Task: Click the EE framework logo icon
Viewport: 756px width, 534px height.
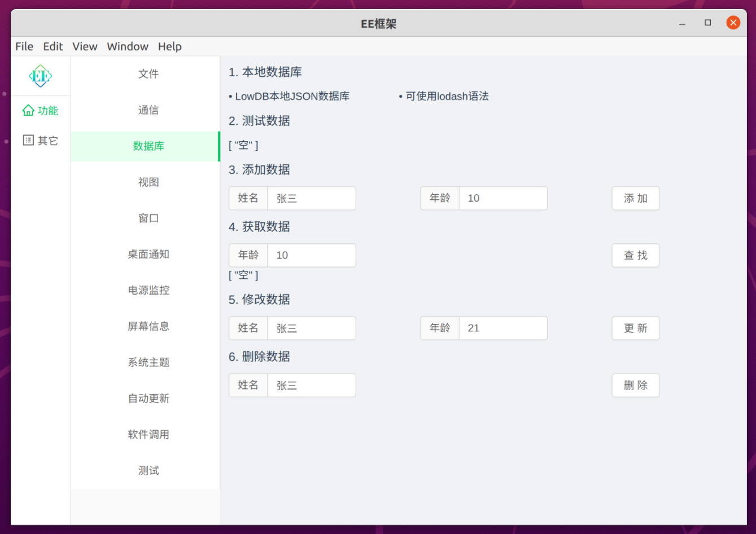Action: click(x=41, y=76)
